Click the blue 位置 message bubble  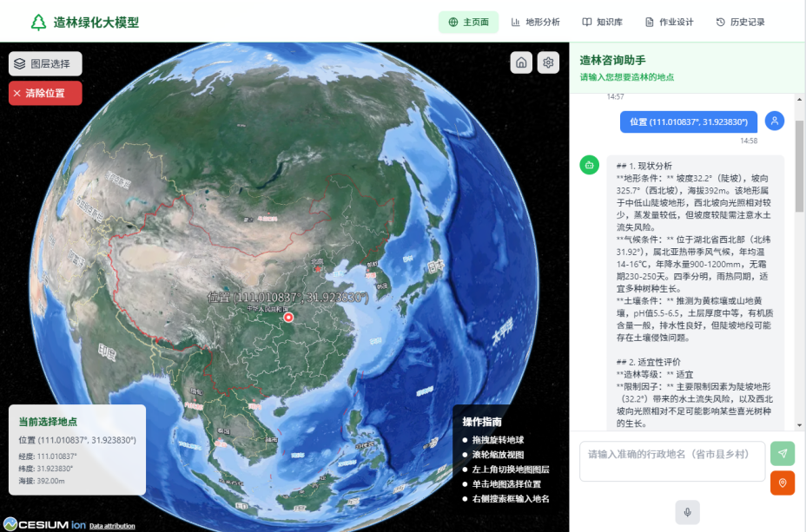click(x=688, y=122)
